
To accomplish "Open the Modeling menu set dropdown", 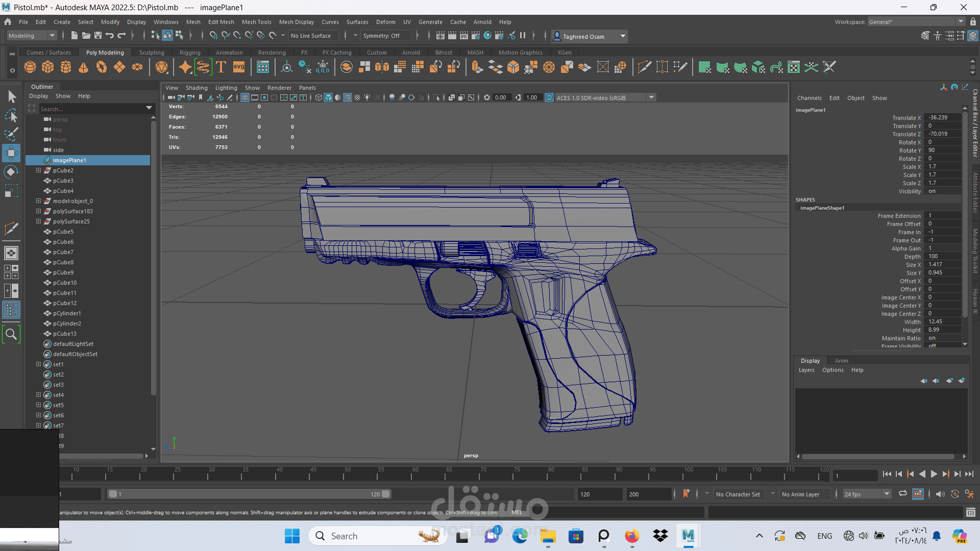I will [x=32, y=36].
